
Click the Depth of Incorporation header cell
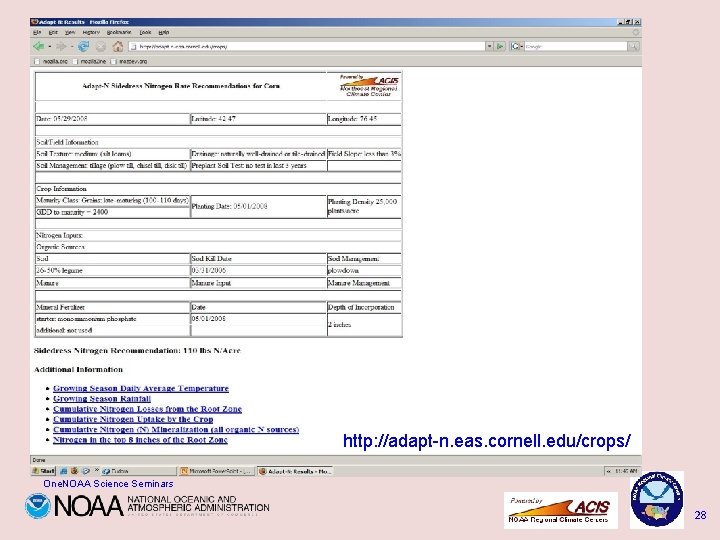[x=364, y=307]
